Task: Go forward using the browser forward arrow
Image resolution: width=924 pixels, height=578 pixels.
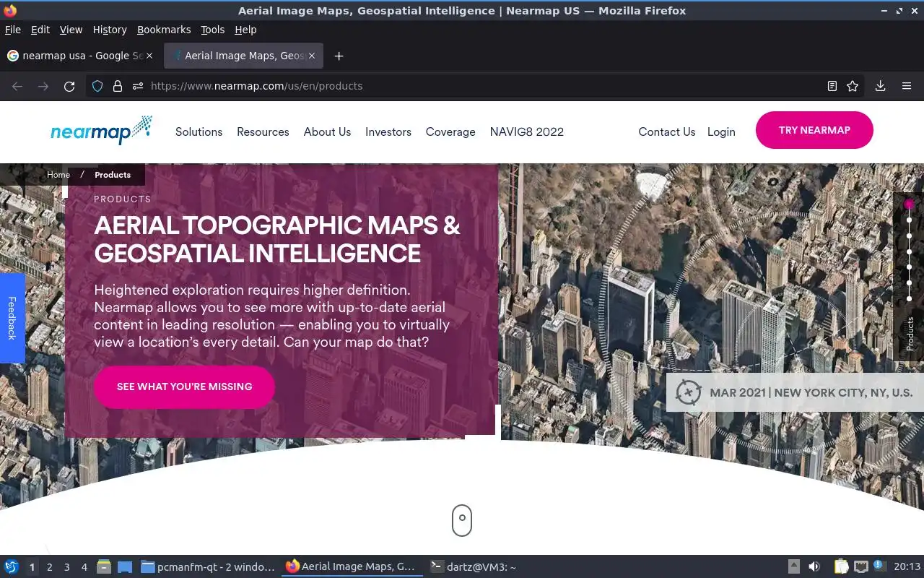Action: tap(43, 86)
